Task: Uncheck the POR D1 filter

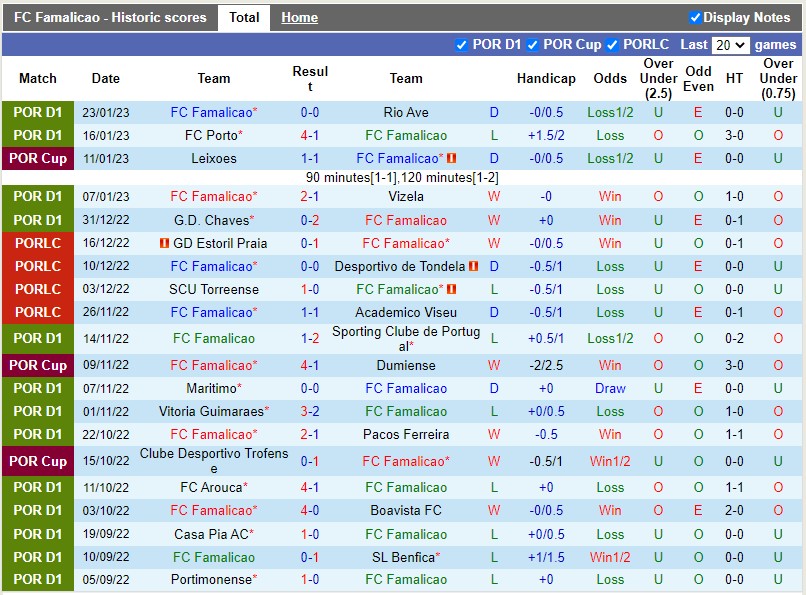Action: 460,44
